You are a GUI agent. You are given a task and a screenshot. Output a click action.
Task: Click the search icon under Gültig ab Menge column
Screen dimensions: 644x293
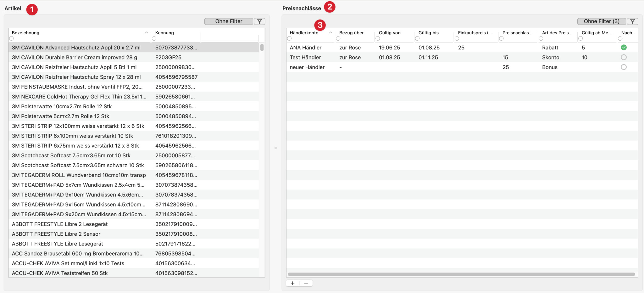pyautogui.click(x=580, y=38)
